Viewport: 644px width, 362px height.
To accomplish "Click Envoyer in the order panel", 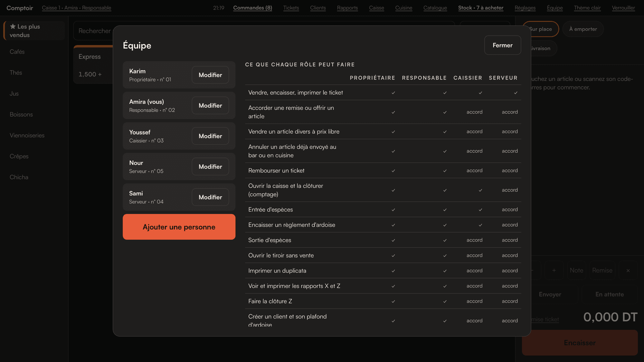I will click(550, 294).
